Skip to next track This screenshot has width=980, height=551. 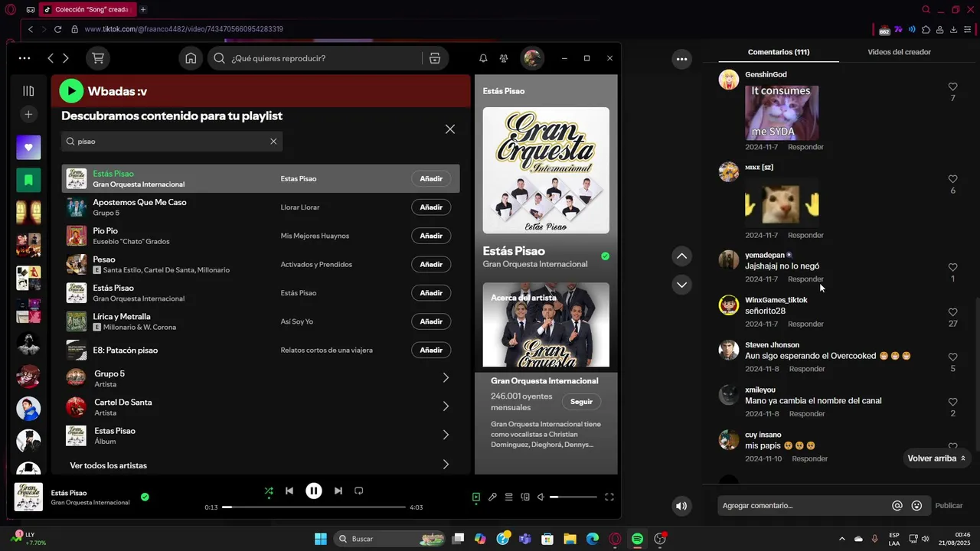tap(338, 491)
